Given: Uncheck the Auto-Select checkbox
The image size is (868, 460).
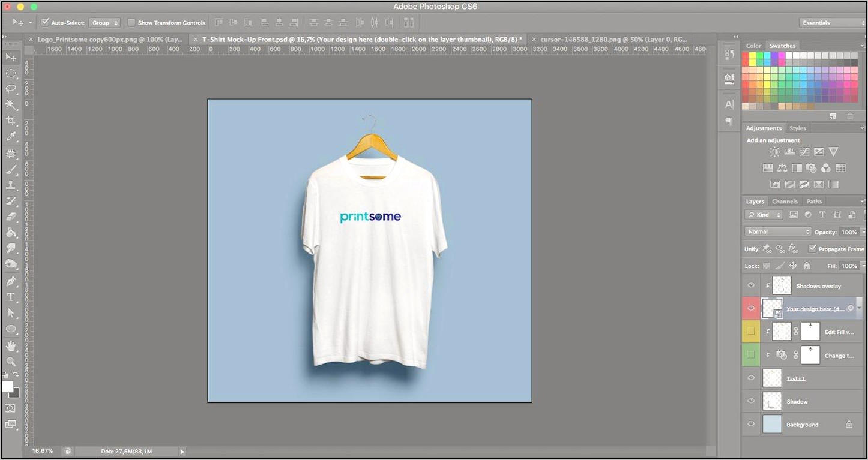Looking at the screenshot, I should [x=45, y=23].
